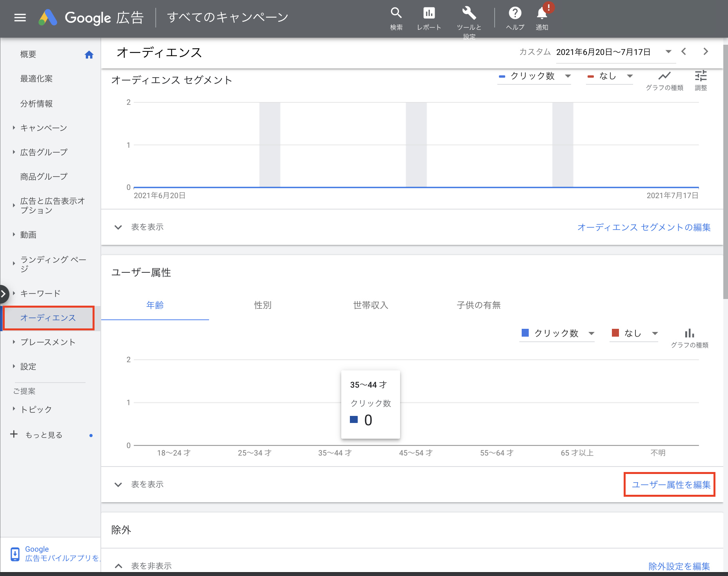The height and width of the screenshot is (576, 728).
Task: Collapse the 表を非表示 table in 除外 section
Action: tap(151, 565)
